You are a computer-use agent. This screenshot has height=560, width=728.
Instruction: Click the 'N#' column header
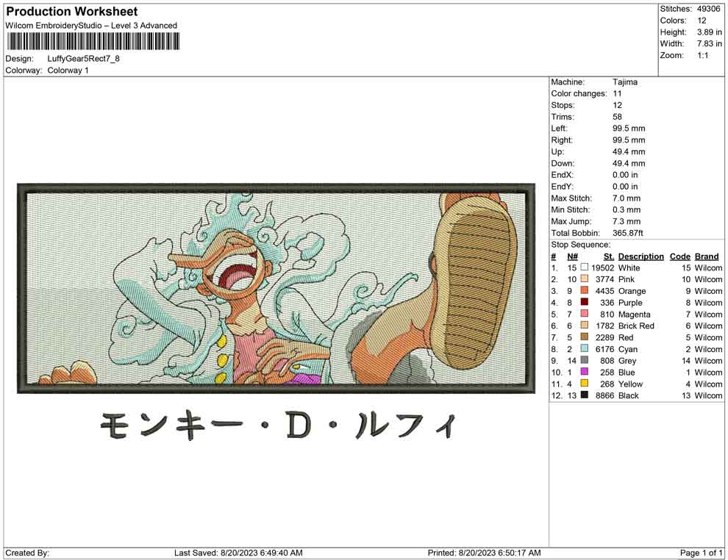point(572,256)
